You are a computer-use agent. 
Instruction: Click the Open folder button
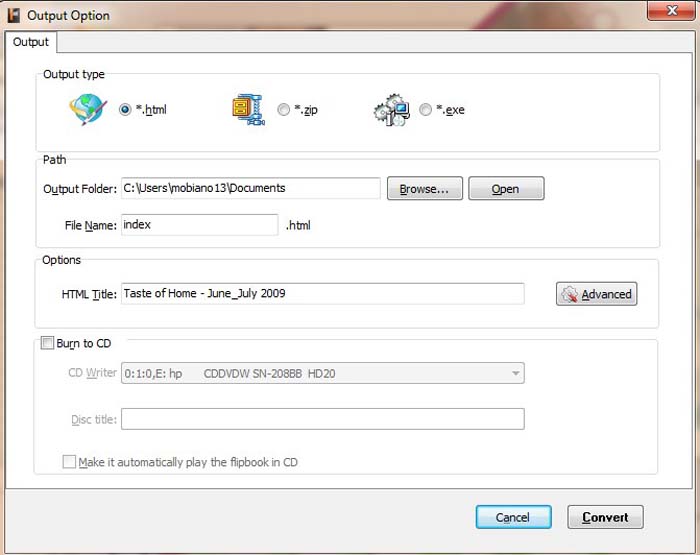click(x=506, y=188)
